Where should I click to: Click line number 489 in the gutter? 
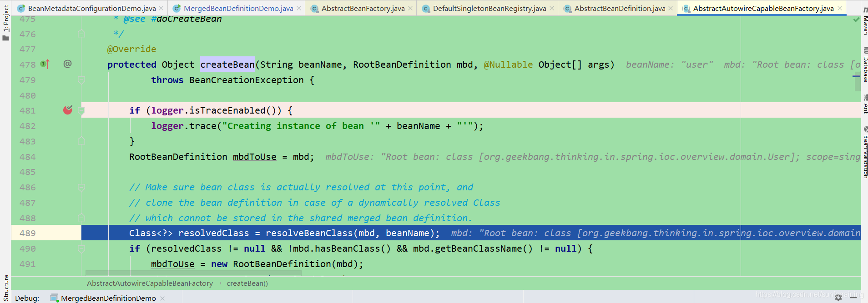pos(27,233)
